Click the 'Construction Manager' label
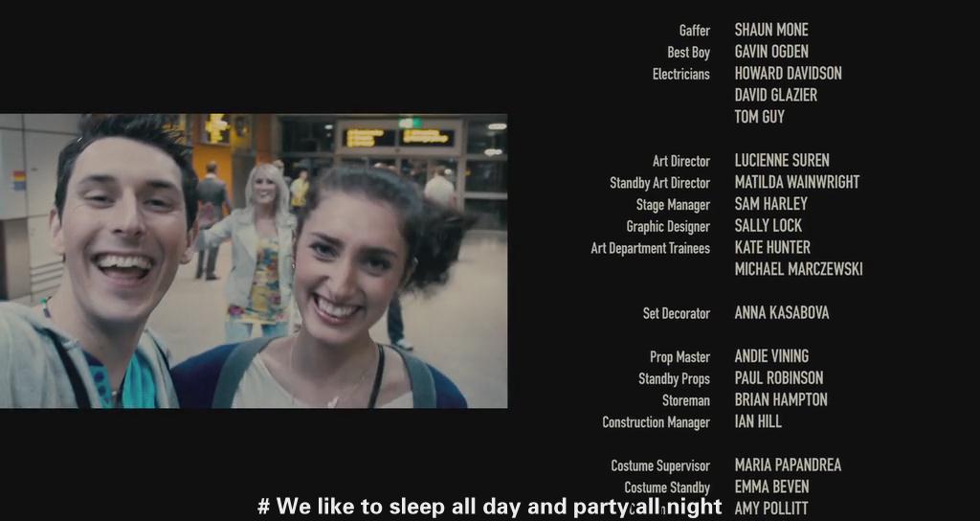Screen dimensions: 980x521 click(x=656, y=422)
